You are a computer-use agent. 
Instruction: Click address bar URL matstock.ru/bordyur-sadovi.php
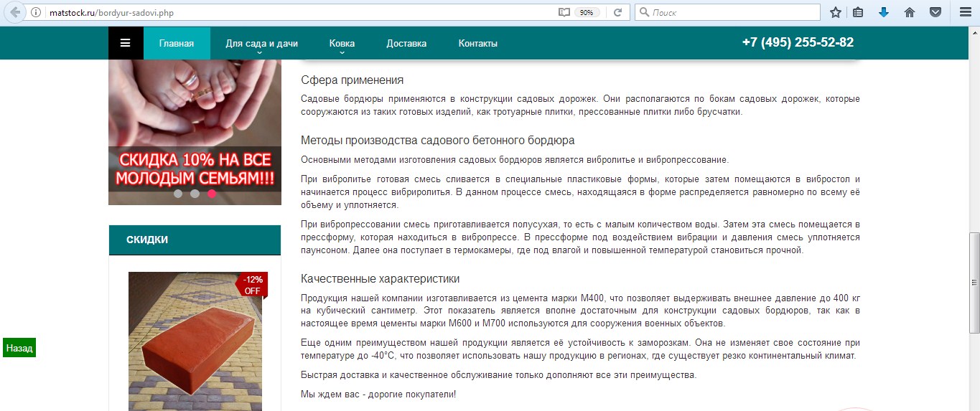pos(111,12)
